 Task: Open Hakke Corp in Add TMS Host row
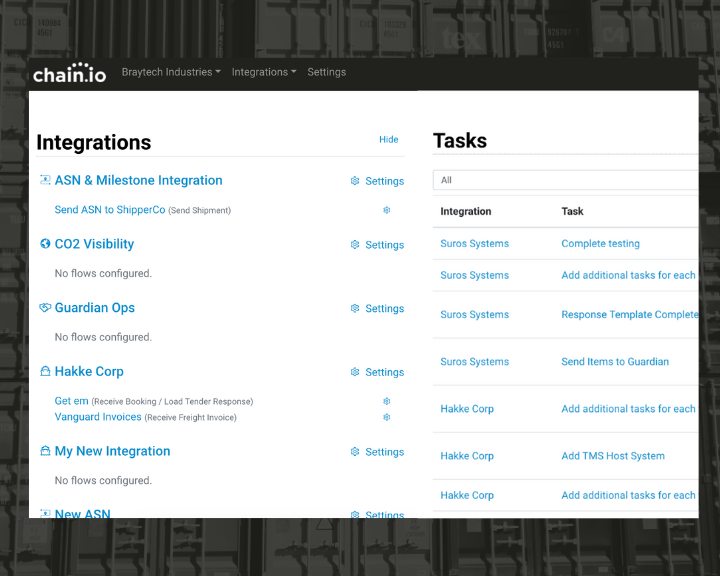(x=467, y=456)
